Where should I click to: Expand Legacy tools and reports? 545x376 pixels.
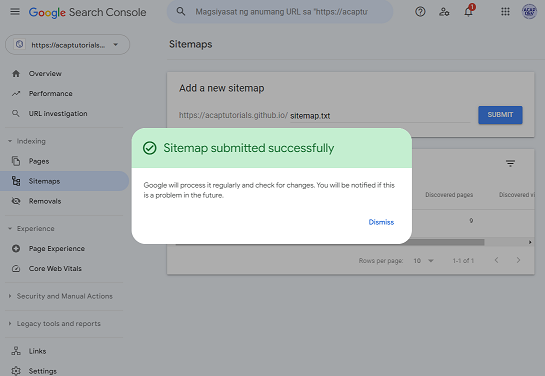pyautogui.click(x=55, y=324)
